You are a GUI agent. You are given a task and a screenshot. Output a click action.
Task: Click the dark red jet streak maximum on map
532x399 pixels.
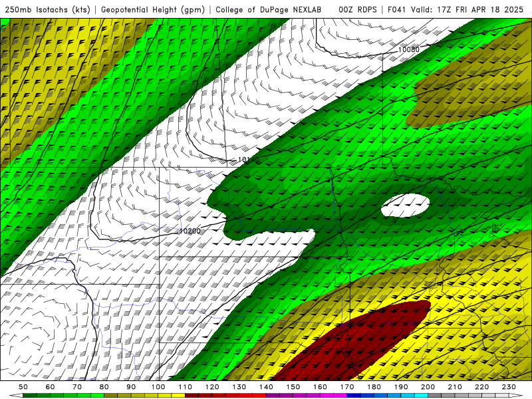pyautogui.click(x=353, y=341)
